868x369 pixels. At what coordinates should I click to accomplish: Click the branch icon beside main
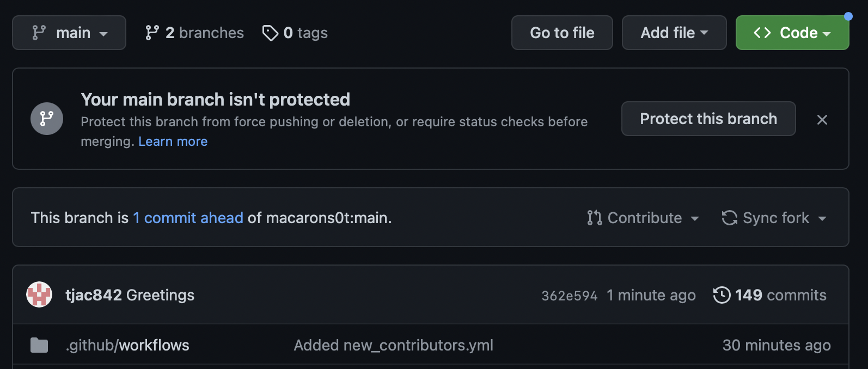[x=38, y=33]
